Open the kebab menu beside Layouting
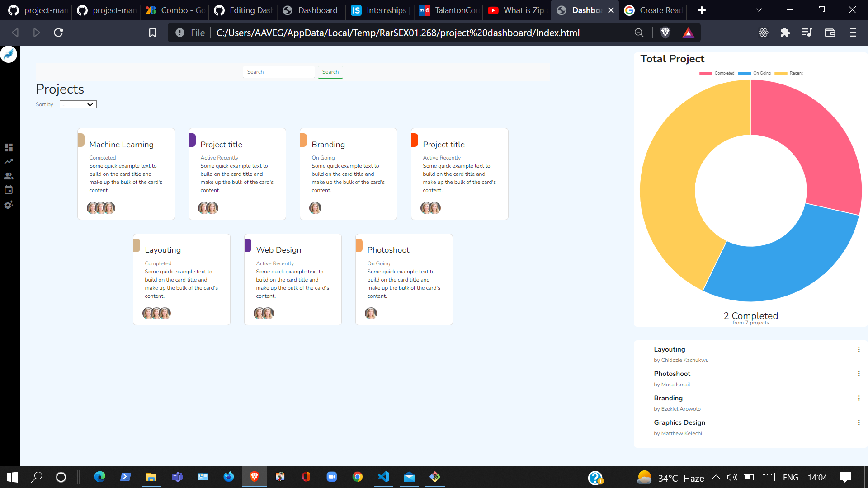This screenshot has width=868, height=488. pyautogui.click(x=859, y=349)
